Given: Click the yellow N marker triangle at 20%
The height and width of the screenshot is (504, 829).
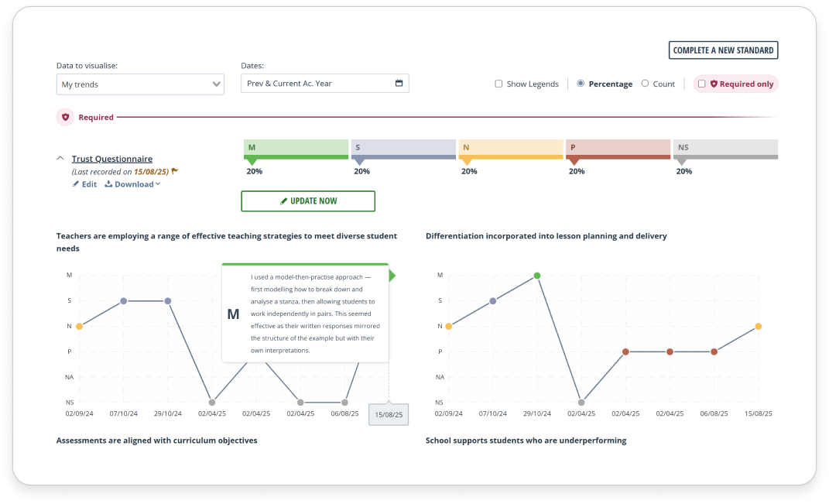Looking at the screenshot, I should click(x=466, y=162).
